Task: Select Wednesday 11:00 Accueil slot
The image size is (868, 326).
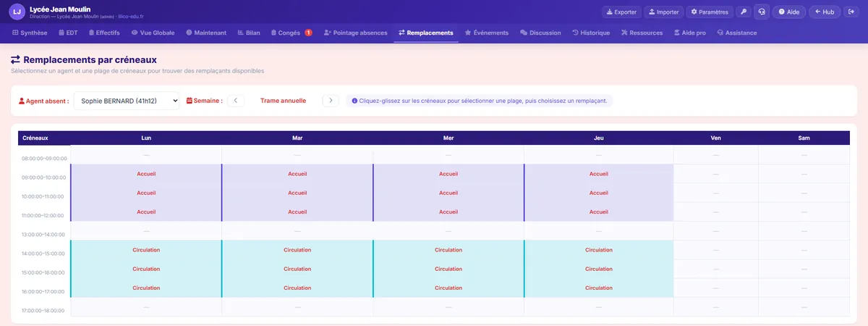Action: click(x=448, y=212)
